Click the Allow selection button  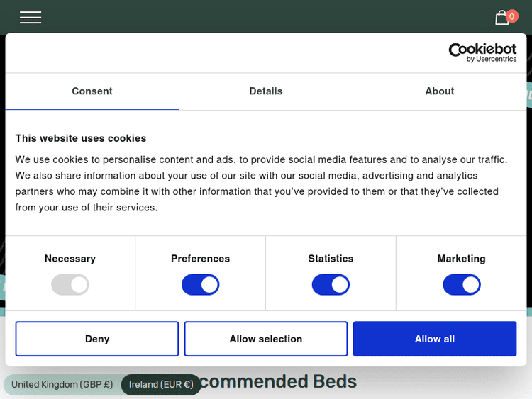coord(266,339)
